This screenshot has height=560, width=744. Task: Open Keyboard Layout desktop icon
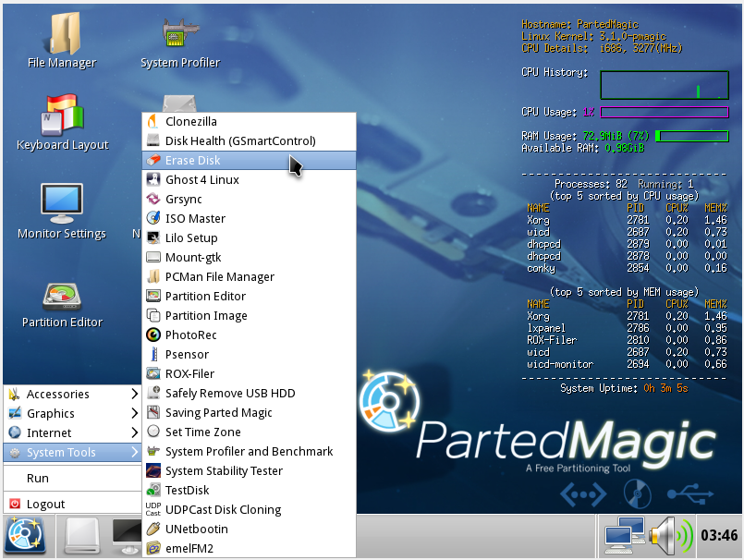point(62,122)
